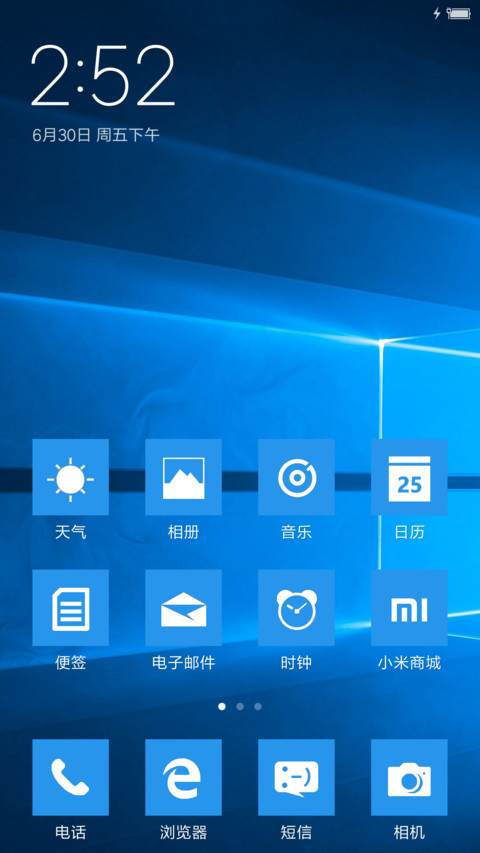This screenshot has width=480, height=853.
Task: Open the 天气 weather app
Action: [70, 477]
